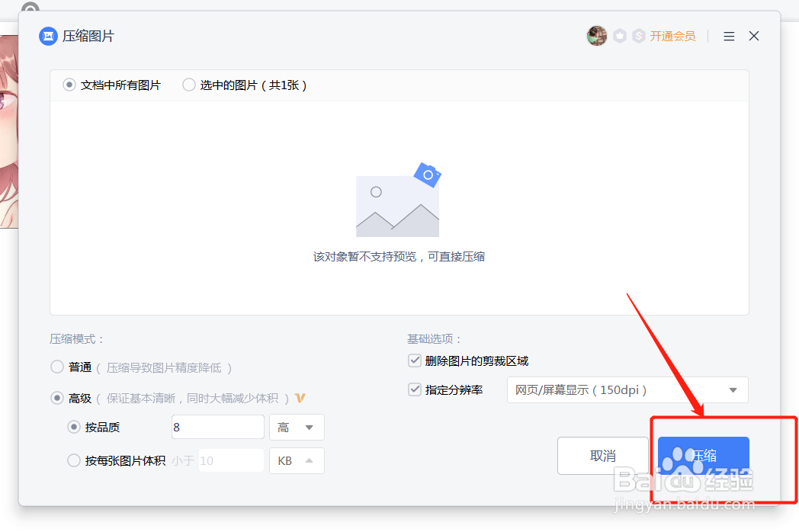Viewport: 799px width, 532px height.
Task: Select the 普通 compression mode
Action: (57, 367)
